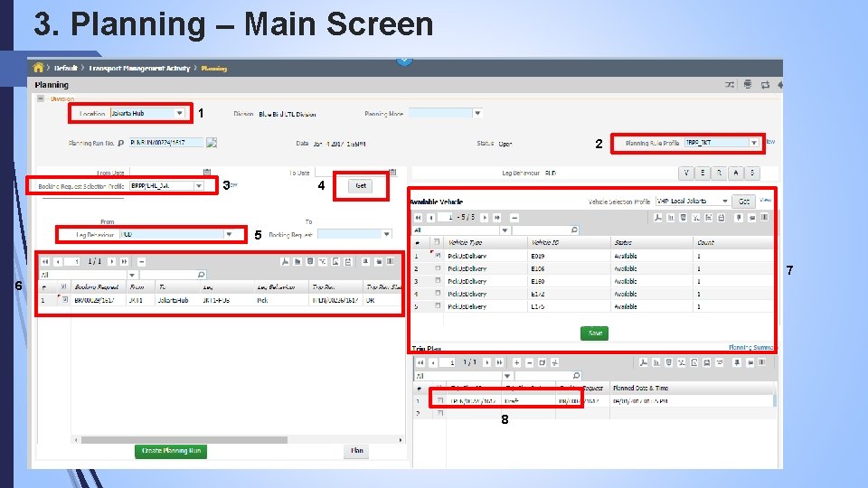
Task: Sort by Vehicle Type column header
Action: [465, 242]
